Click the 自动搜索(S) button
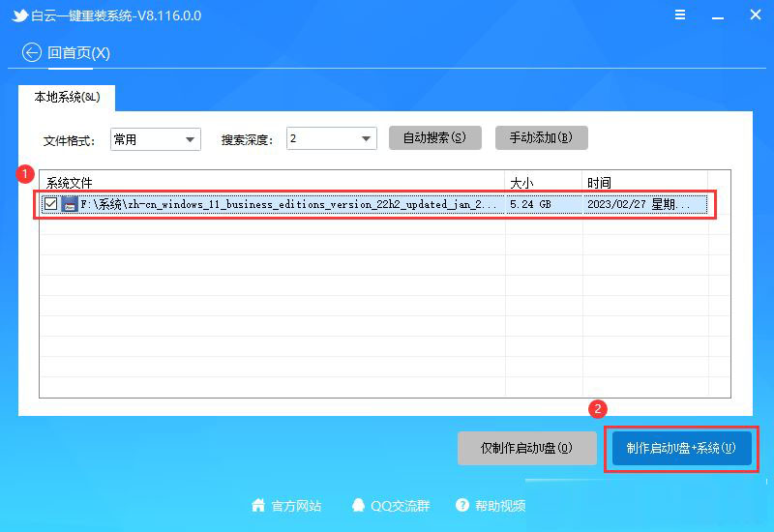This screenshot has width=774, height=532. (434, 137)
